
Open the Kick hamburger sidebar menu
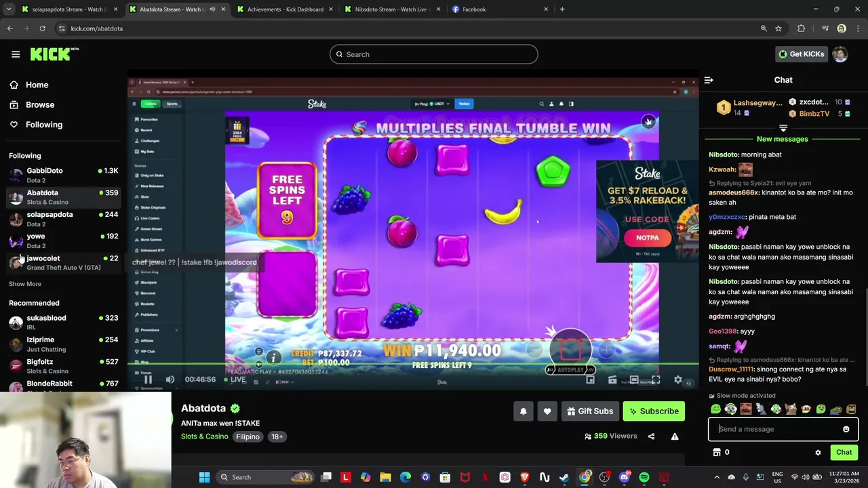[16, 54]
